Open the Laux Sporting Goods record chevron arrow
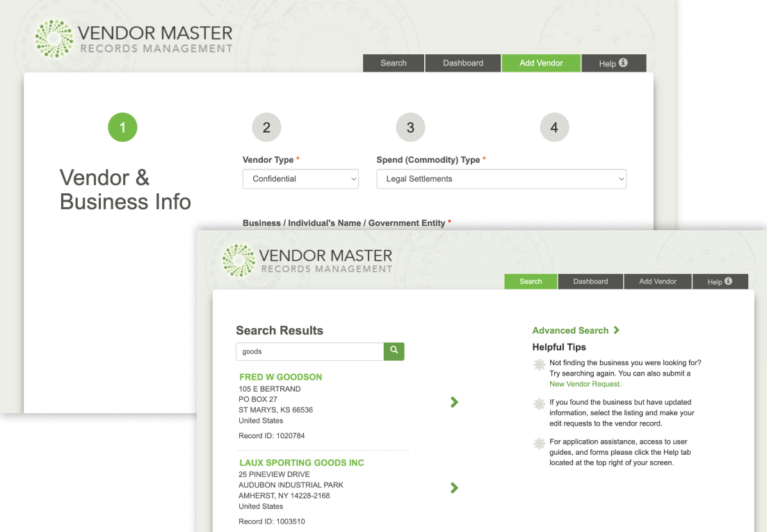This screenshot has width=767, height=532. (454, 487)
